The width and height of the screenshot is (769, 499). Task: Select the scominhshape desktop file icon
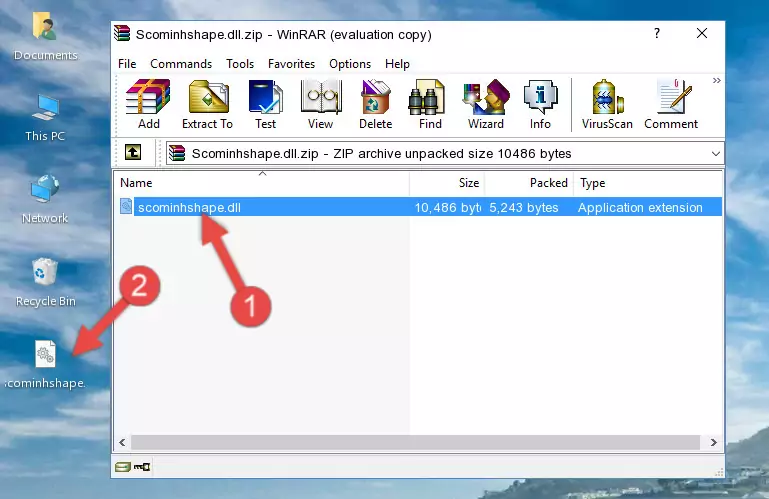pyautogui.click(x=45, y=365)
